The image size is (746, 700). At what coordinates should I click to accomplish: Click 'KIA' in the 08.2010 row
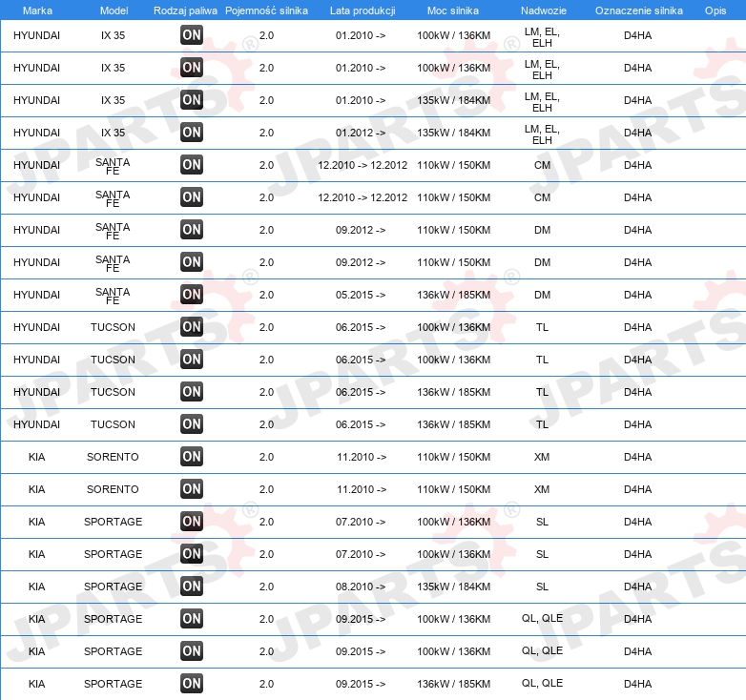[x=36, y=587]
